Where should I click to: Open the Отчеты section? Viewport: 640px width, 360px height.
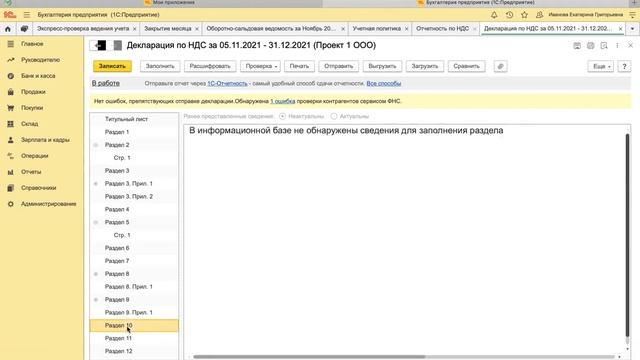coord(31,172)
